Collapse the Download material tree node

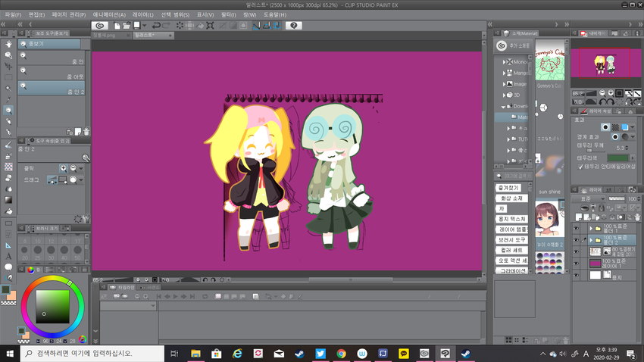[x=503, y=106]
